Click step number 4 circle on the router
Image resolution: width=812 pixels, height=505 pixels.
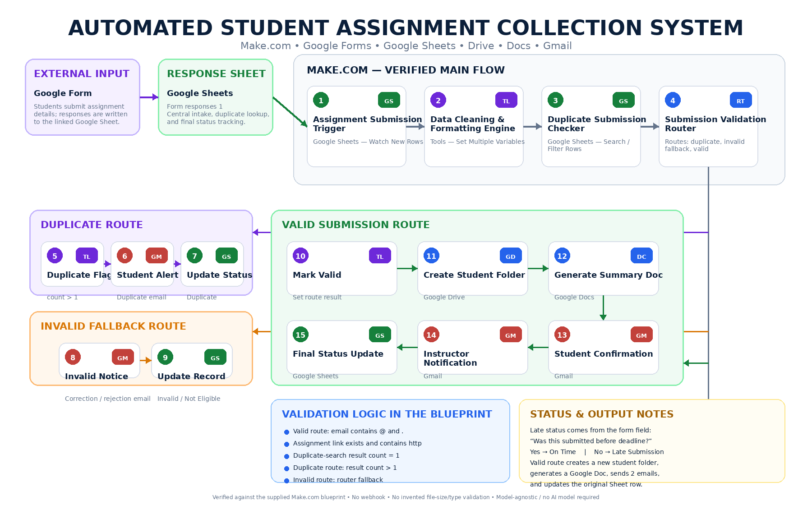pos(673,100)
